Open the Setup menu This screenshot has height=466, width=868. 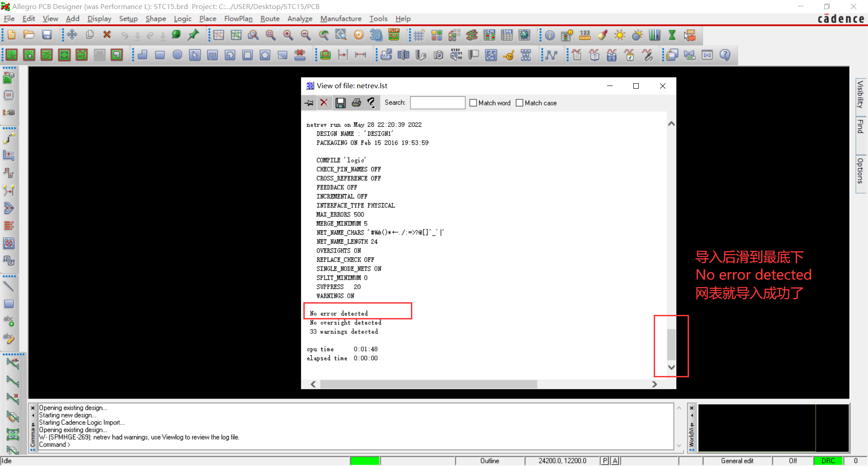coord(128,19)
